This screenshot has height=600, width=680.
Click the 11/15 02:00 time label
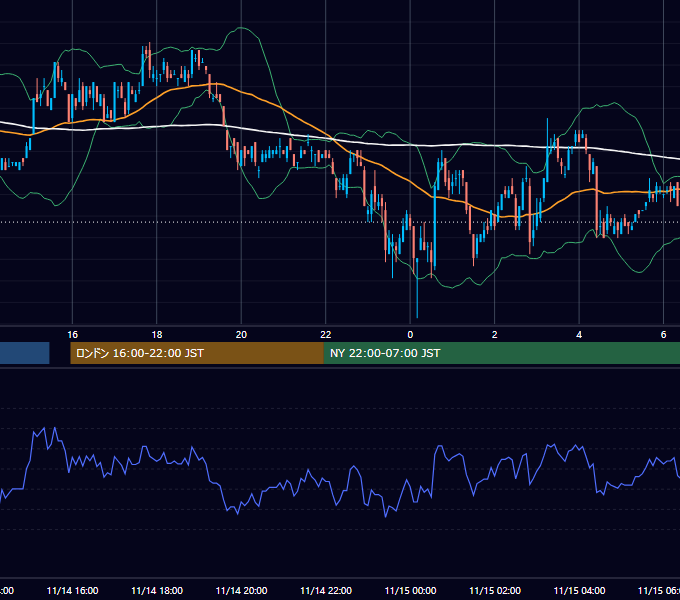pos(495,591)
